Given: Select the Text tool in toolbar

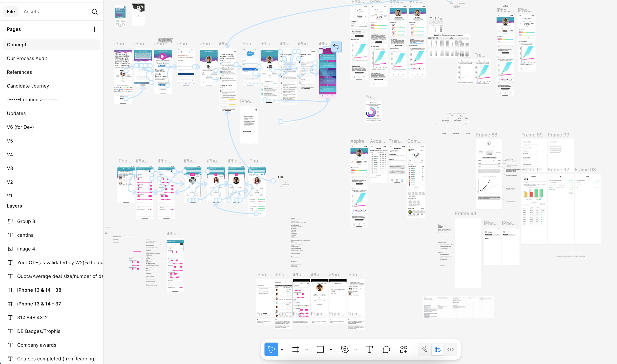Looking at the screenshot, I should [369, 349].
